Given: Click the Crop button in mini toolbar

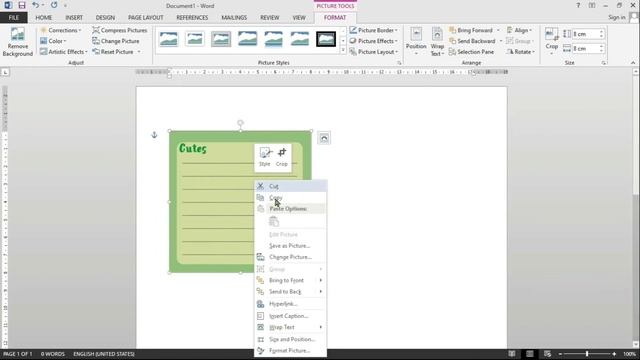Looking at the screenshot, I should point(282,157).
